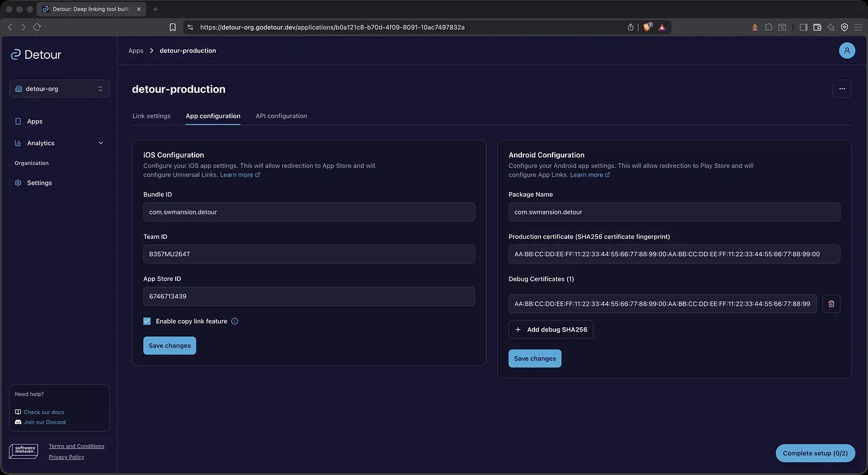This screenshot has height=475, width=868.
Task: Switch to the Link settings tab
Action: click(x=151, y=116)
